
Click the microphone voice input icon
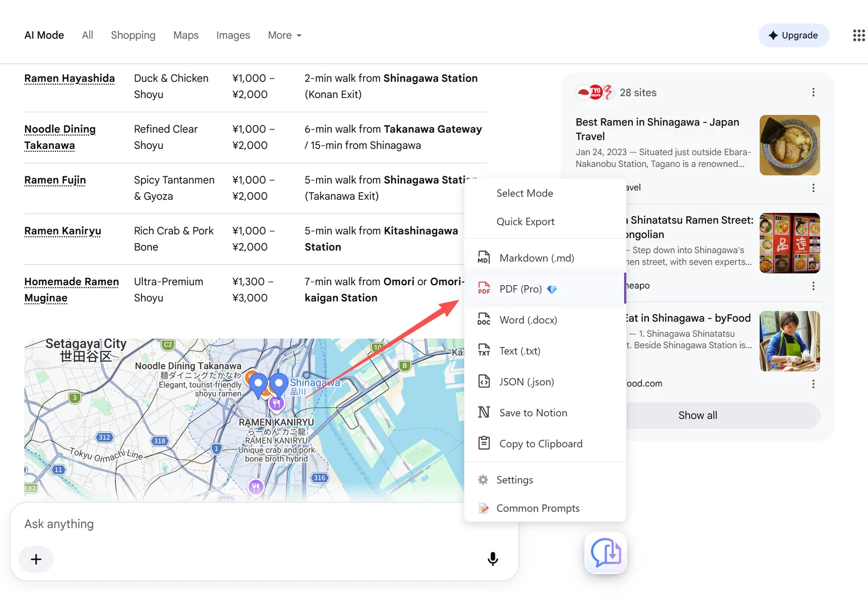(493, 559)
